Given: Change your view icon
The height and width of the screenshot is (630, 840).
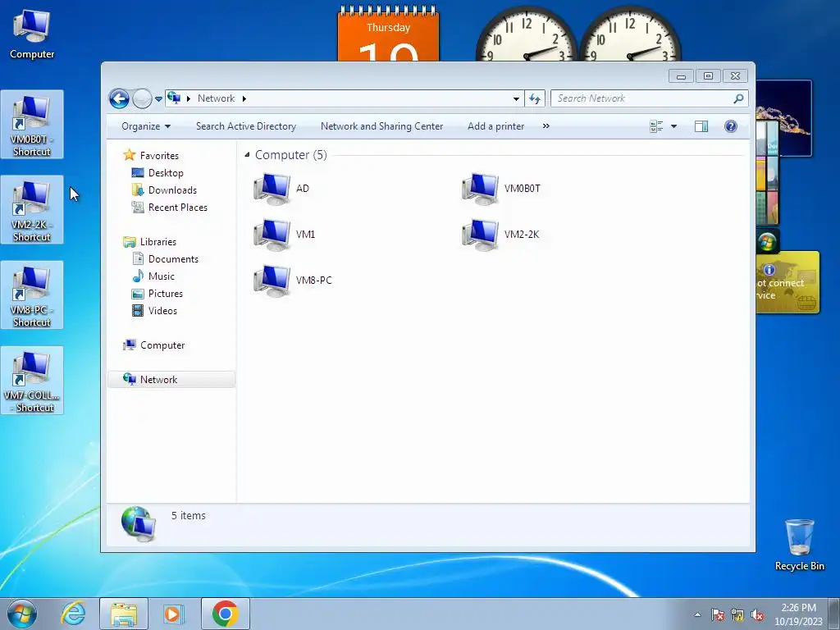Looking at the screenshot, I should pos(656,126).
